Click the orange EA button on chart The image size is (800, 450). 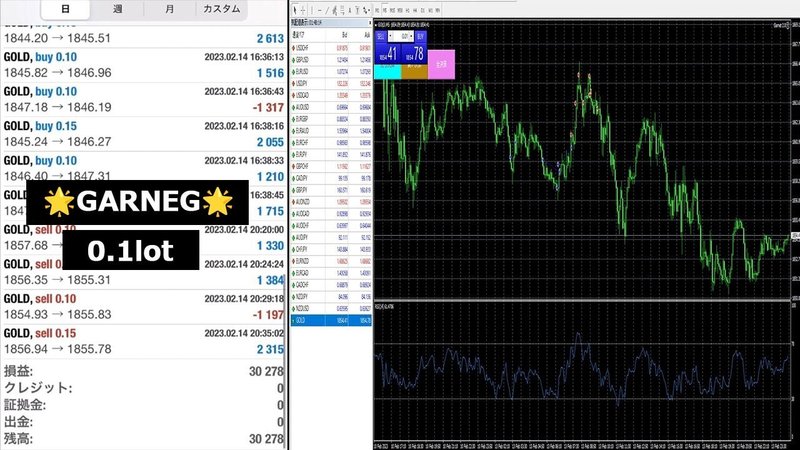[x=415, y=71]
